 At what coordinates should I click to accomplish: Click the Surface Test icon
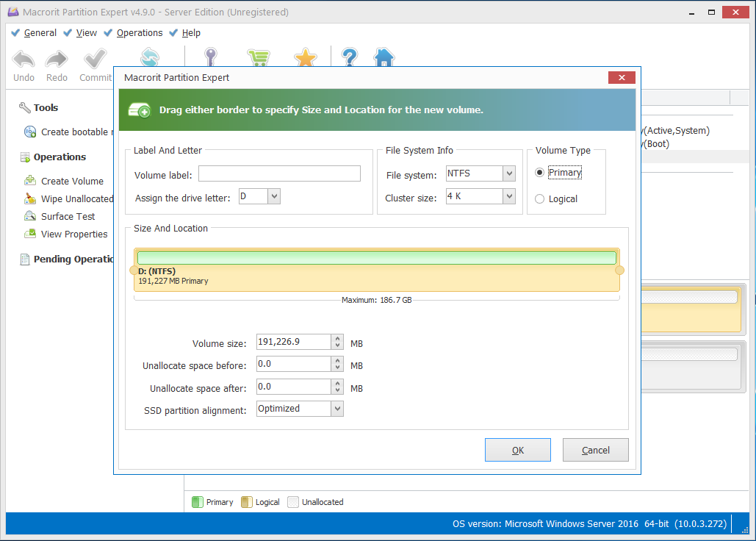30,216
